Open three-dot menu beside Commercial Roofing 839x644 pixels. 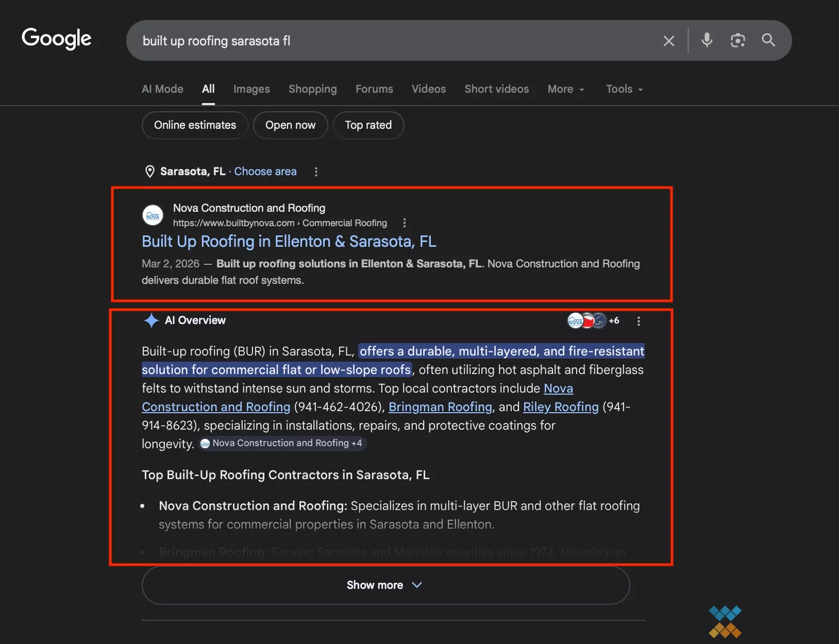point(404,223)
